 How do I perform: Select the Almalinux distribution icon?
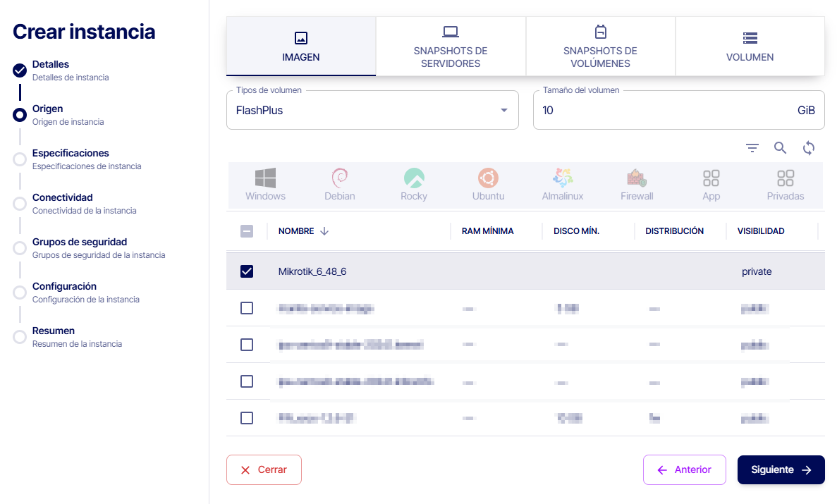click(x=562, y=185)
